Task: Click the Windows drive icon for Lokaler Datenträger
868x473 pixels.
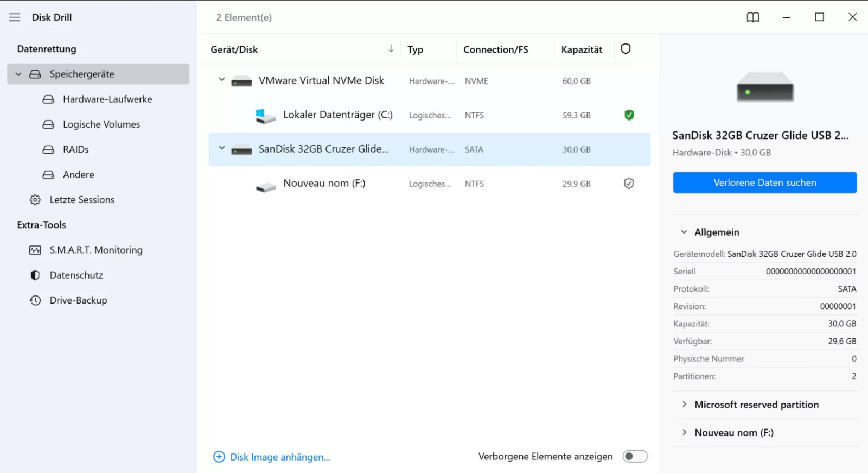Action: tap(265, 116)
